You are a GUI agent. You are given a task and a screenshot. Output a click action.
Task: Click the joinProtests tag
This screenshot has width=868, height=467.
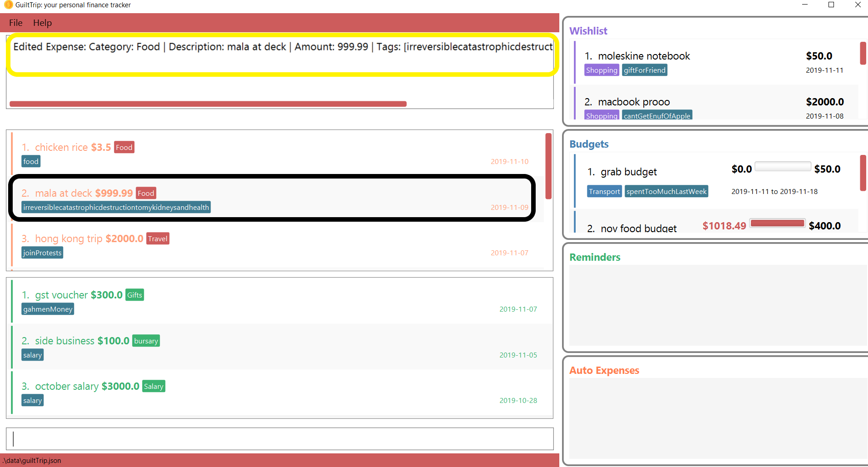click(42, 253)
